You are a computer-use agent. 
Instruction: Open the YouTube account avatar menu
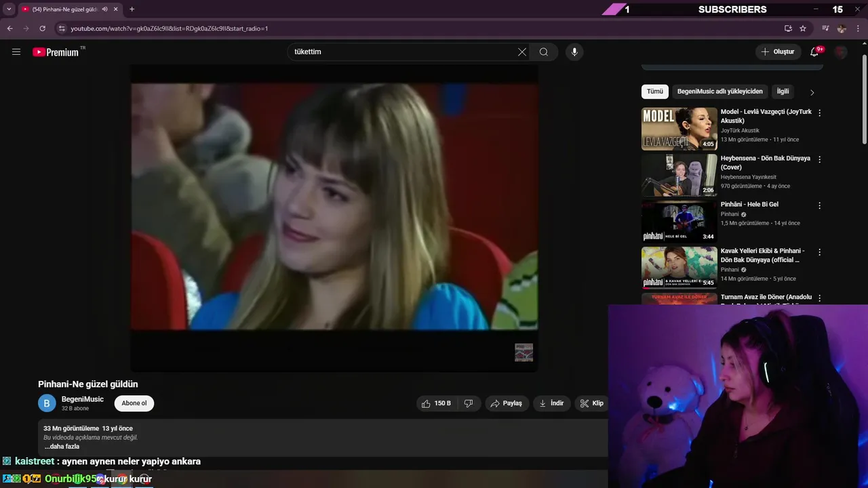[841, 52]
